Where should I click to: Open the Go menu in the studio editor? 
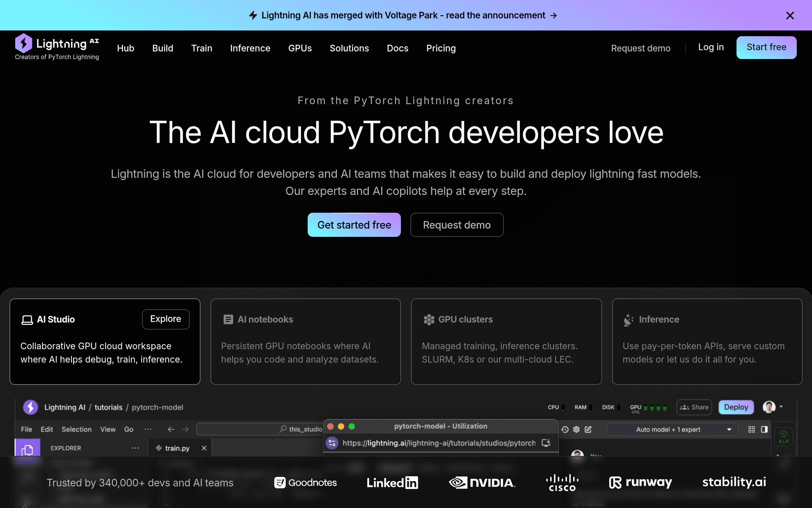129,429
